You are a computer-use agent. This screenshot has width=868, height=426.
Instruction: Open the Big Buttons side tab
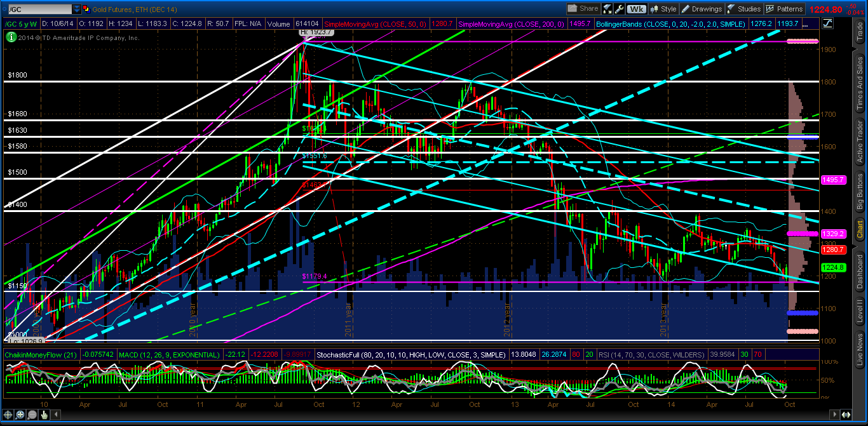click(x=860, y=192)
